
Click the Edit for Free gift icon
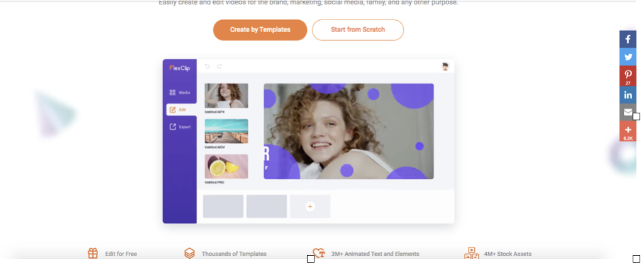(93, 253)
